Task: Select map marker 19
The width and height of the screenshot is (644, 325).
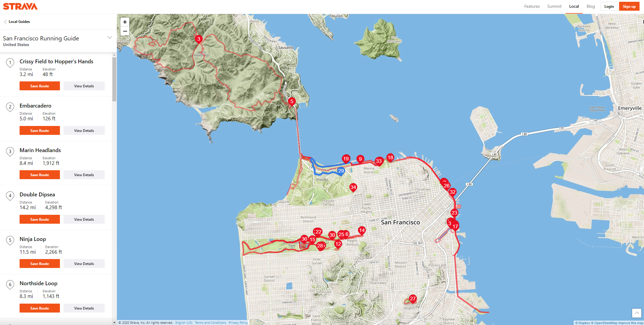Action: pos(346,159)
